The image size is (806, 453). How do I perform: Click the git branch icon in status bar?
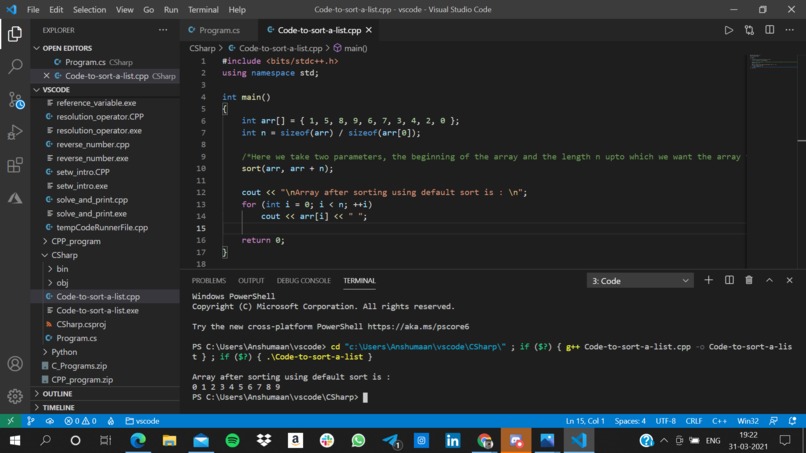click(30, 421)
